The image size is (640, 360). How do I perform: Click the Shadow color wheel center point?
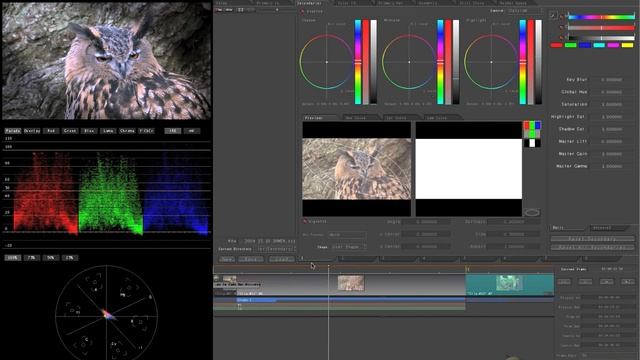point(327,62)
